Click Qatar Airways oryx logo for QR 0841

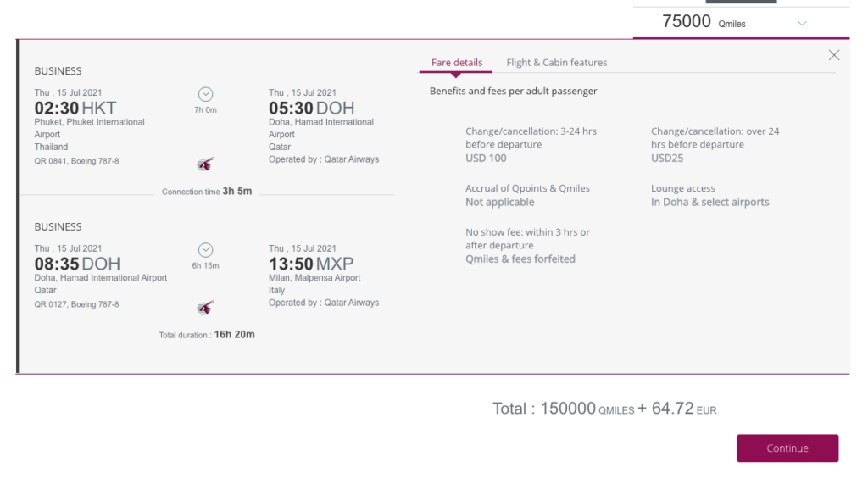click(x=205, y=164)
